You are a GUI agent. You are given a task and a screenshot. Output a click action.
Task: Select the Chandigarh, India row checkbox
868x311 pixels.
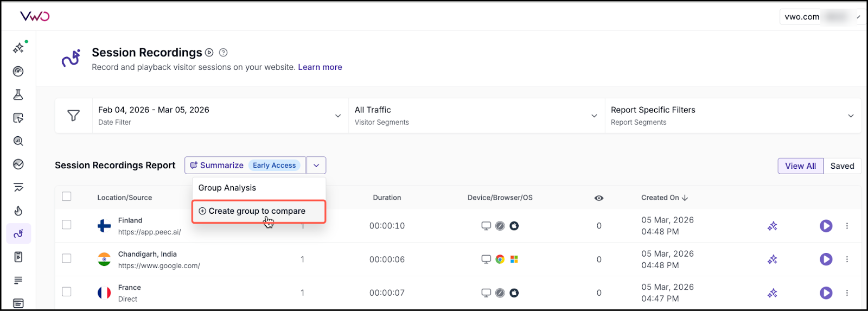(67, 258)
